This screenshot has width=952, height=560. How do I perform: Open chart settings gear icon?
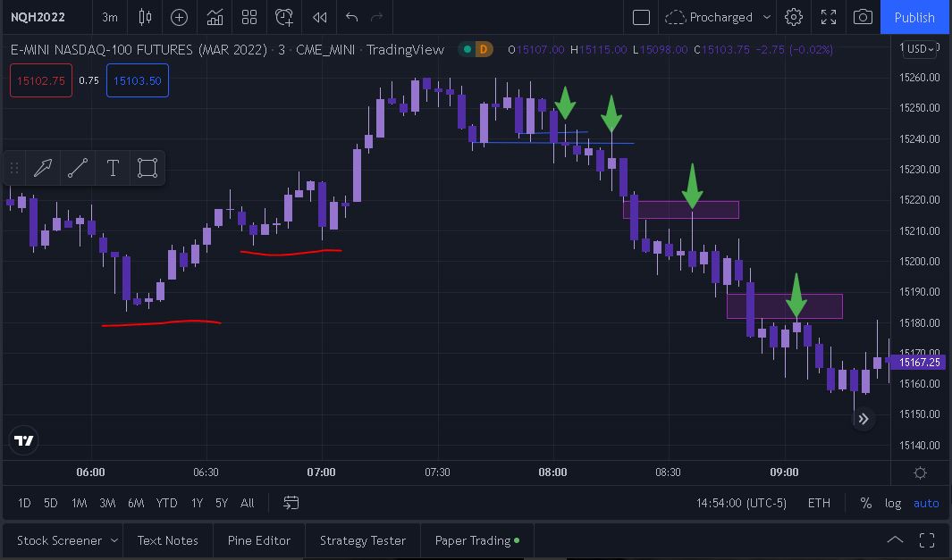(x=794, y=17)
